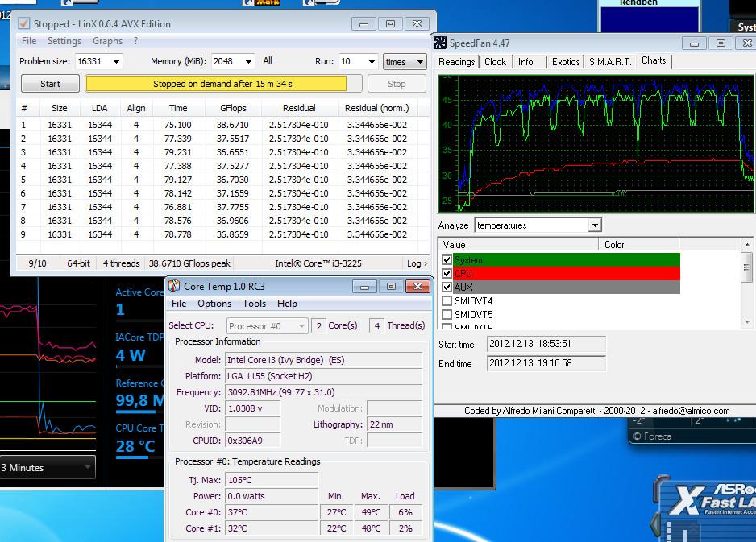756x542 pixels.
Task: Click the Time column header in LinX
Action: 178,108
